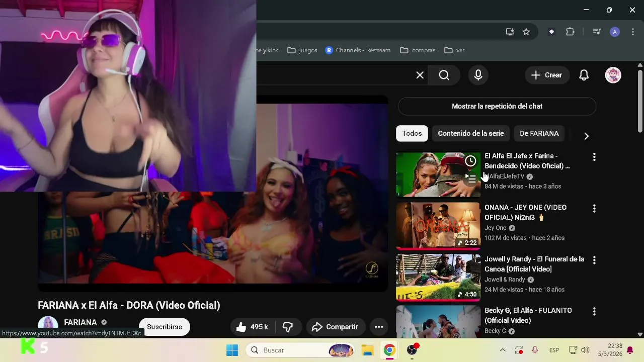The height and width of the screenshot is (362, 644).
Task: Open the ONANA - JEY ONE video thumbnail
Action: click(438, 226)
